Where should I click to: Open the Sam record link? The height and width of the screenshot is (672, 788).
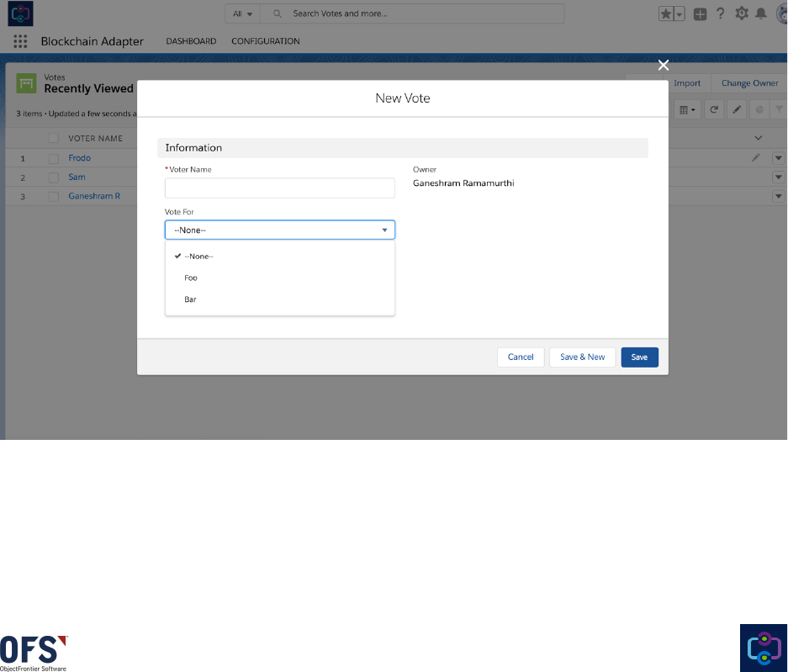point(77,177)
